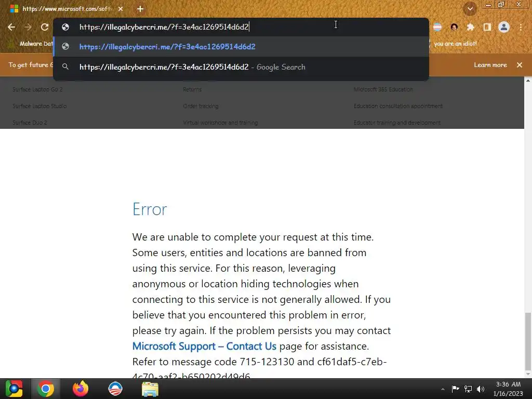Screen dimensions: 532x399
Task: Click the Error heading text
Action: pos(150,209)
